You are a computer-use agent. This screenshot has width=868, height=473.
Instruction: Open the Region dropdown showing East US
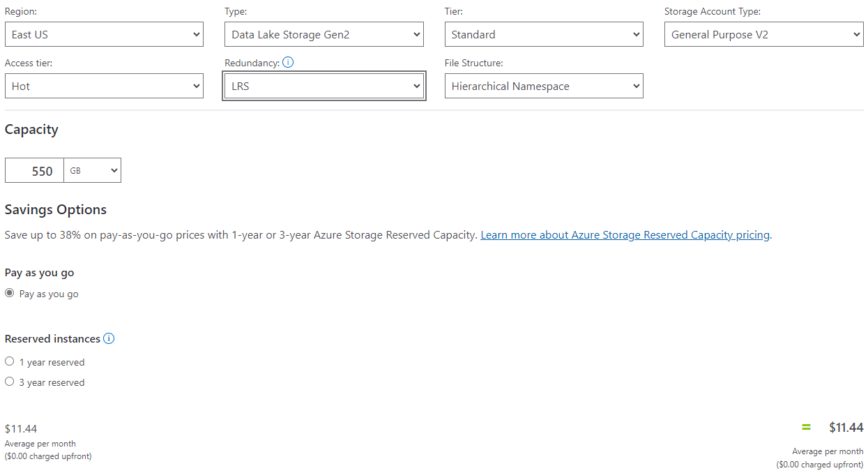point(104,33)
